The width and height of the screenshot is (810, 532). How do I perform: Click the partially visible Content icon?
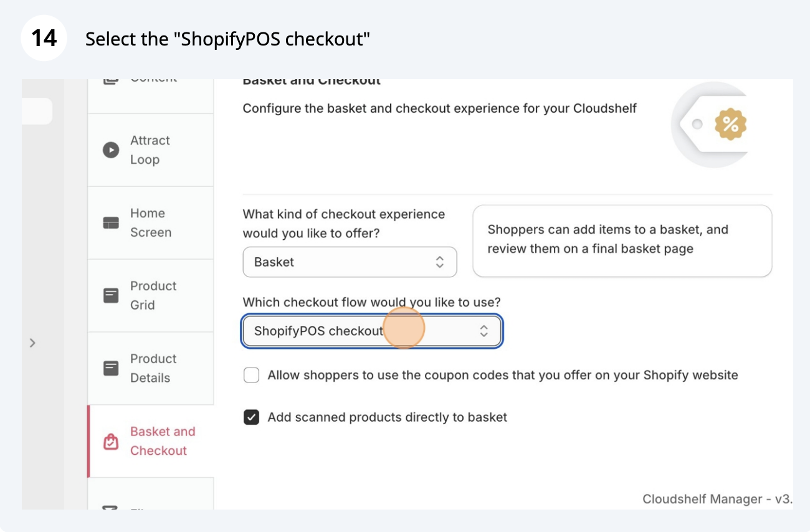[x=111, y=80]
